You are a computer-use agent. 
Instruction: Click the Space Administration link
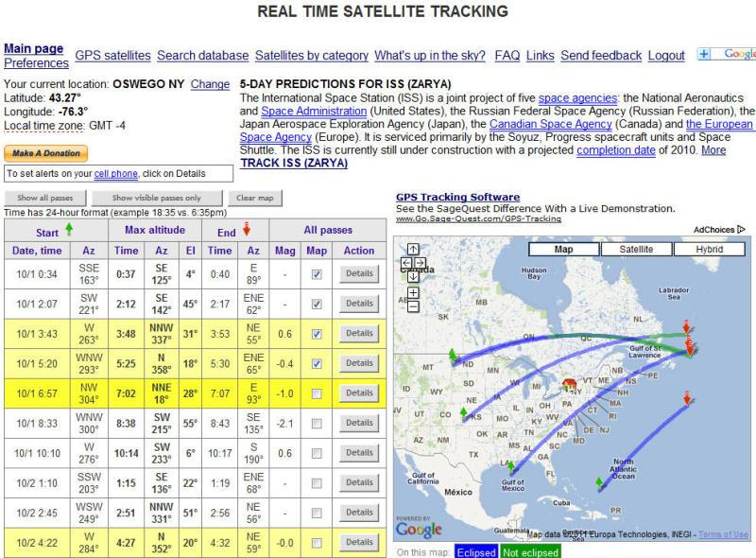[x=314, y=111]
